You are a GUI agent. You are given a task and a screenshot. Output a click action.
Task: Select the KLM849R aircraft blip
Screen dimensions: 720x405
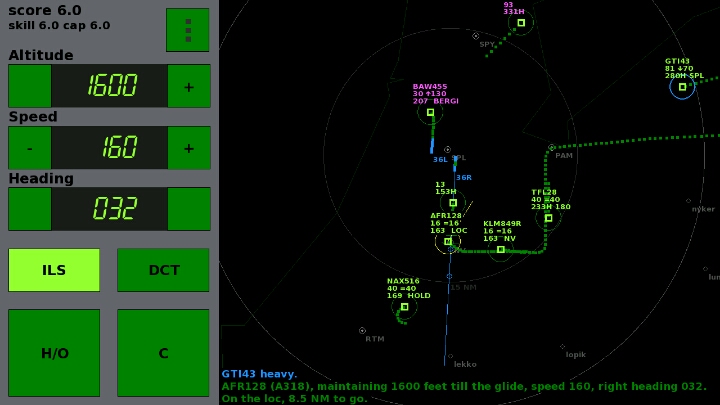click(501, 249)
